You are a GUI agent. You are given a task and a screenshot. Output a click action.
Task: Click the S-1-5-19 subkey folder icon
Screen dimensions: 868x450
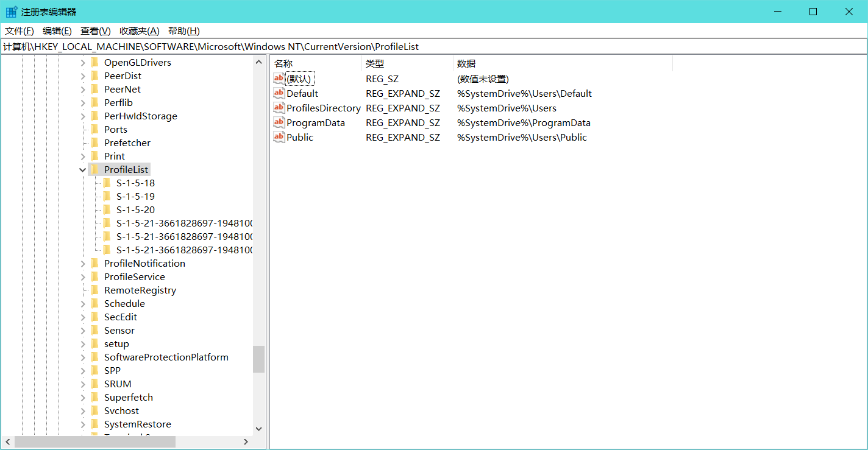[107, 196]
